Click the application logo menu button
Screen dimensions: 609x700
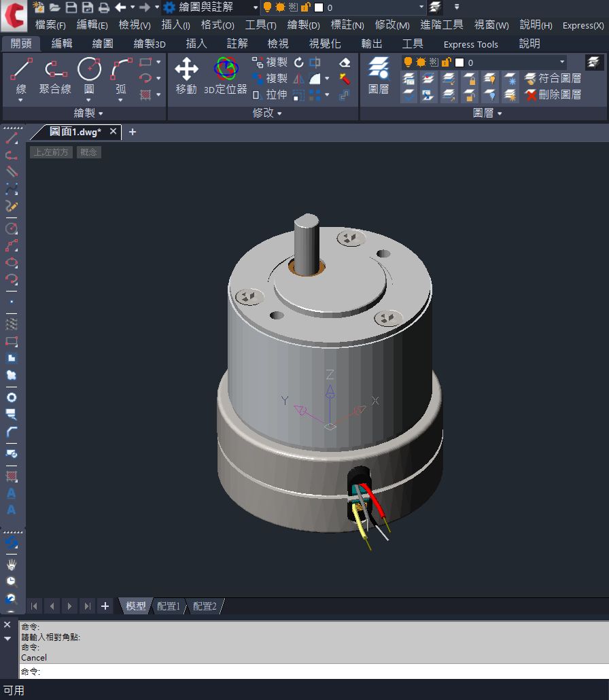pyautogui.click(x=14, y=16)
